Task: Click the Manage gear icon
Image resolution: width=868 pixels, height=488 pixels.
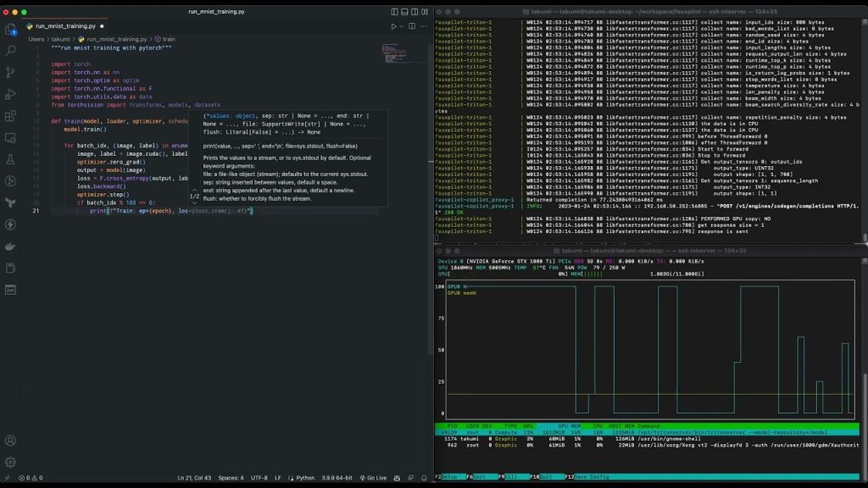Action: coord(10,462)
